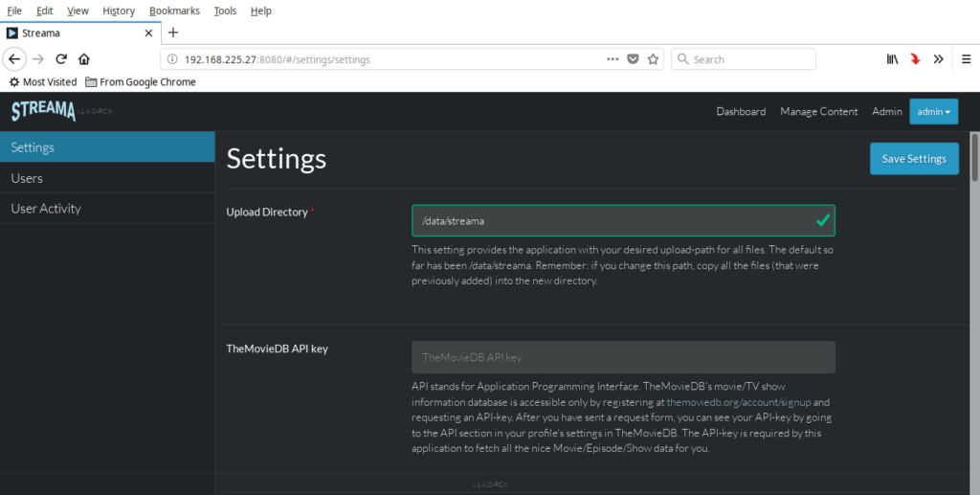Viewport: 980px width, 495px height.
Task: Go to Dashboard
Action: (741, 111)
